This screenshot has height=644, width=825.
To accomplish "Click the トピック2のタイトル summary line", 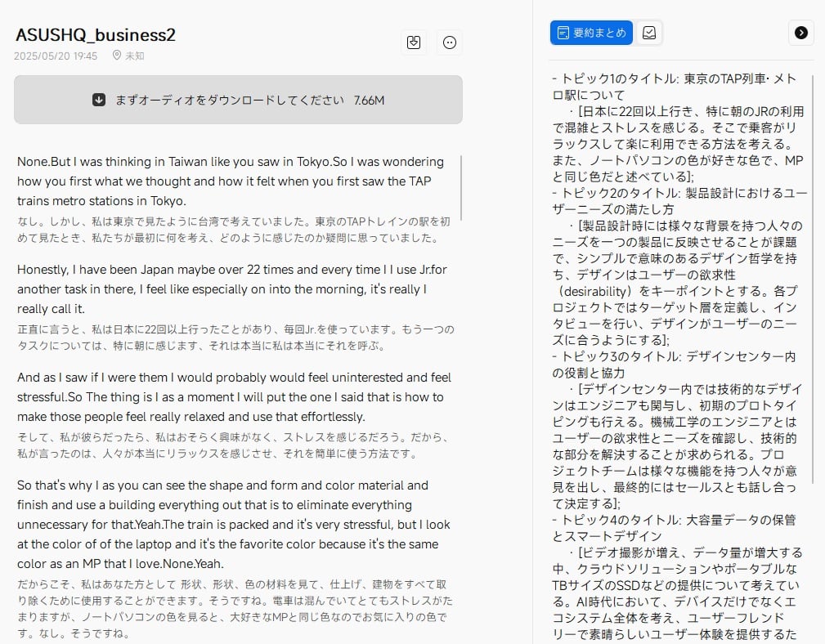I will 679,201.
